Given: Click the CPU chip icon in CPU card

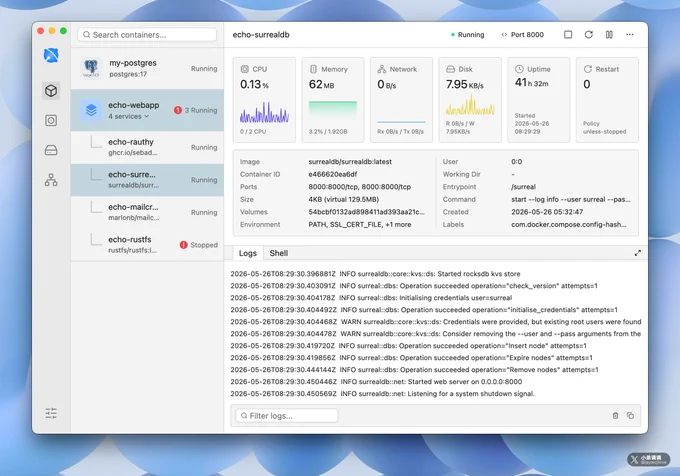Looking at the screenshot, I should pos(245,69).
